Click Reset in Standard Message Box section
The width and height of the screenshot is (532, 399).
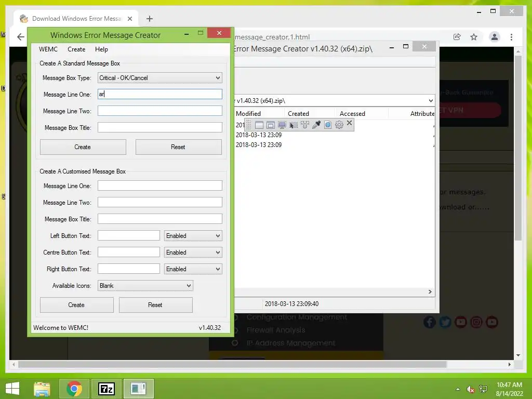(179, 147)
